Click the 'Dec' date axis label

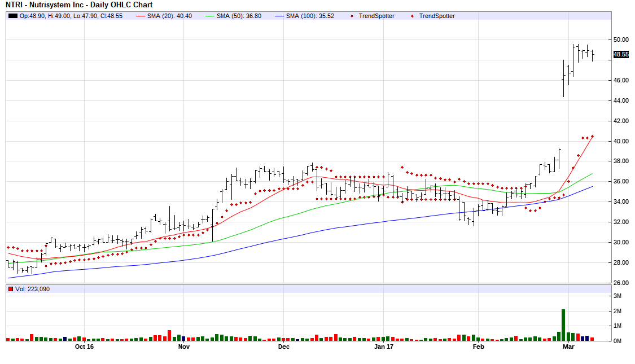click(x=284, y=347)
